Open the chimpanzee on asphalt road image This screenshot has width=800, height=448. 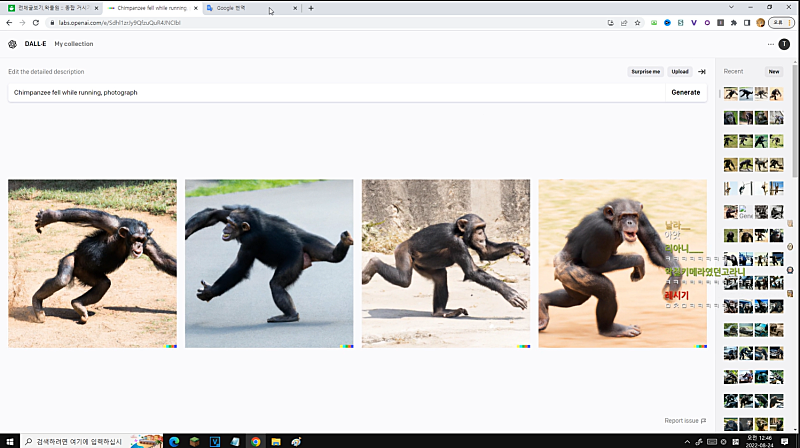(x=269, y=263)
